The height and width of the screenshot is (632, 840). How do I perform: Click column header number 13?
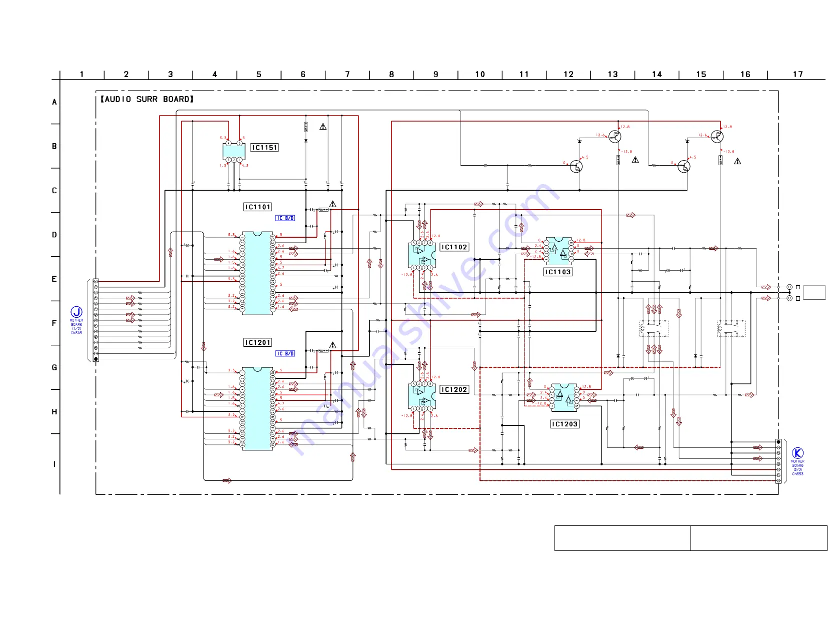point(613,75)
